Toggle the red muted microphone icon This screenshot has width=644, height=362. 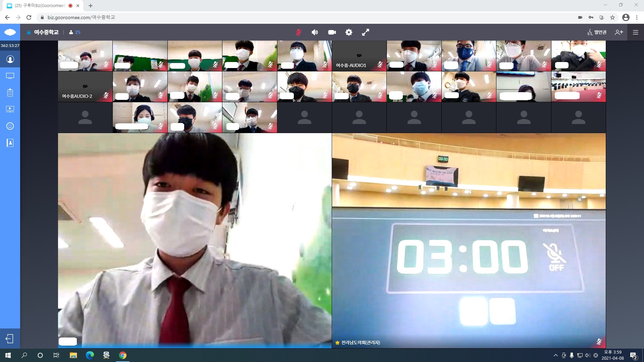click(x=298, y=32)
